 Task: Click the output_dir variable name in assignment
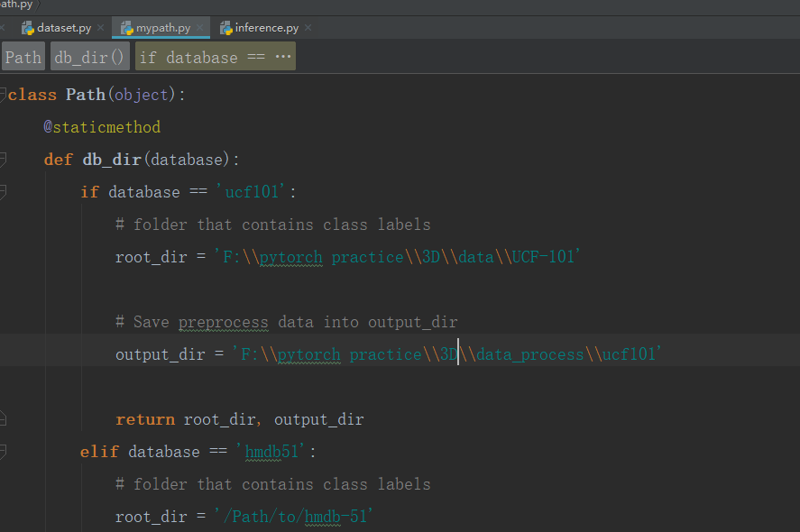[161, 354]
